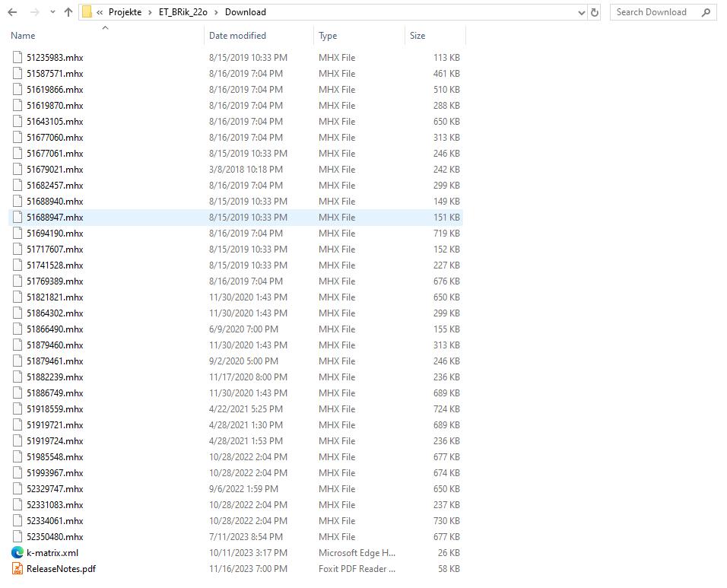The height and width of the screenshot is (588, 727).
Task: Click the 3/8/2018 10:18 PM date cell
Action: (x=246, y=170)
